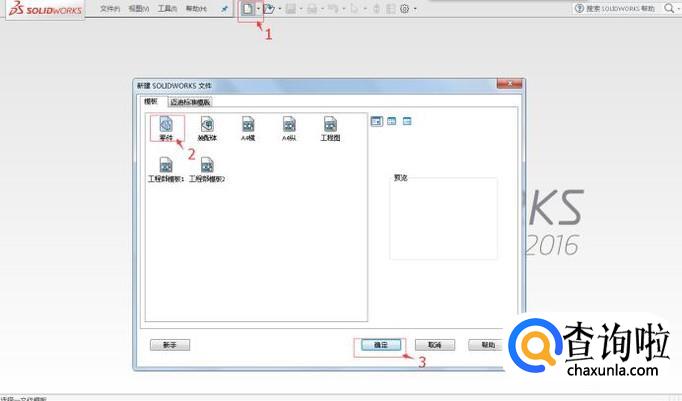Close the 新建 SOLIDWORKS 文件 dialog
Image resolution: width=682 pixels, height=401 pixels.
point(510,84)
